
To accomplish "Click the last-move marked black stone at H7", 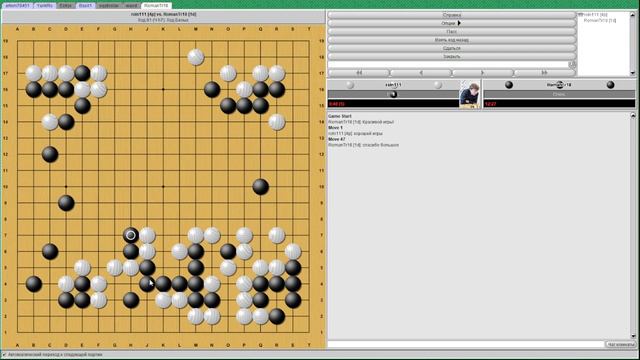I will pyautogui.click(x=131, y=235).
